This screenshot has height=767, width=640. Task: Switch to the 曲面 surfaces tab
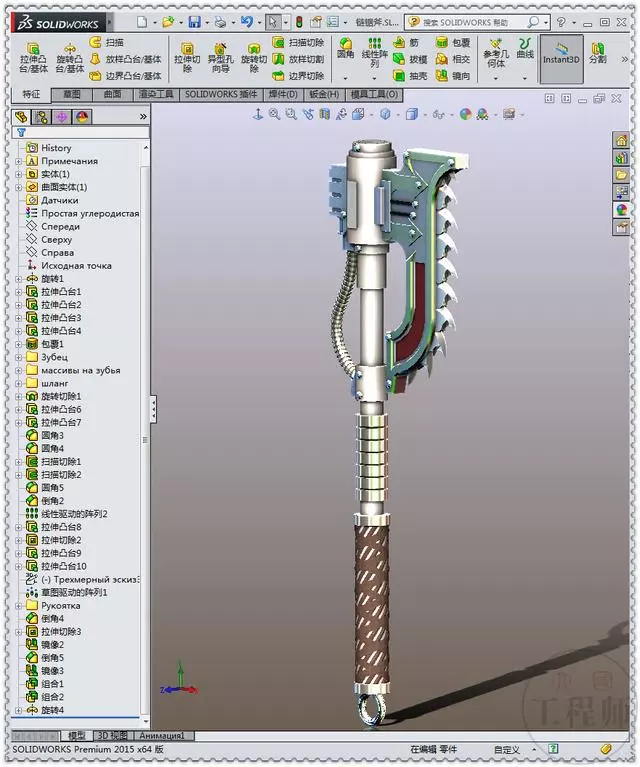[x=113, y=94]
